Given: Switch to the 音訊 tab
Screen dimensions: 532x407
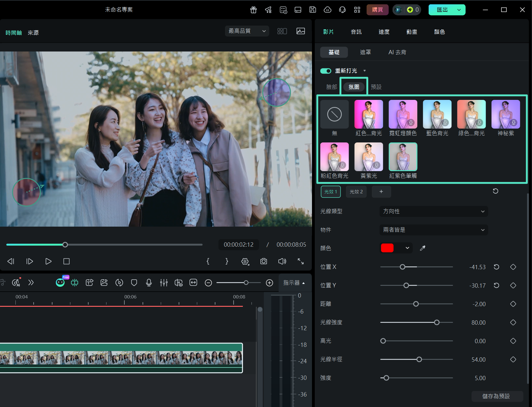Looking at the screenshot, I should pos(356,32).
